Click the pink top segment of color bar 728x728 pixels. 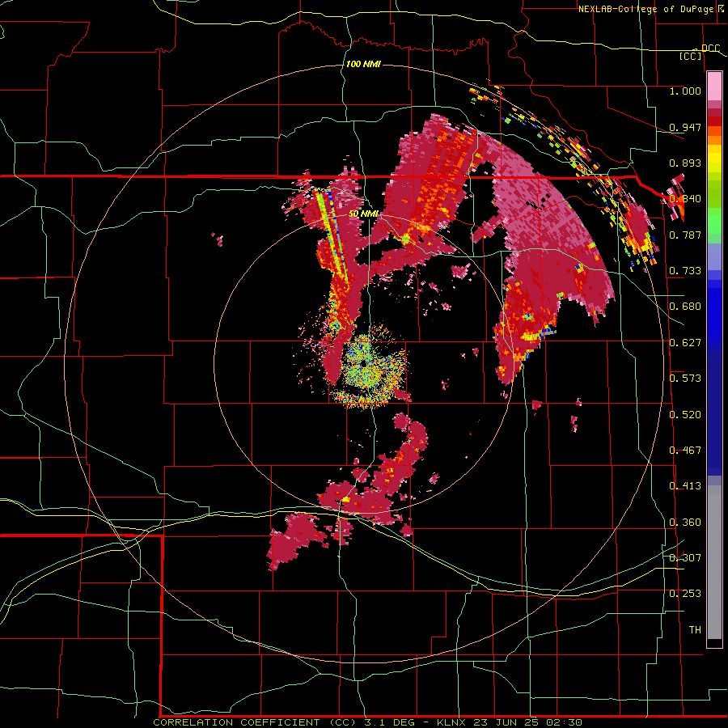point(714,86)
